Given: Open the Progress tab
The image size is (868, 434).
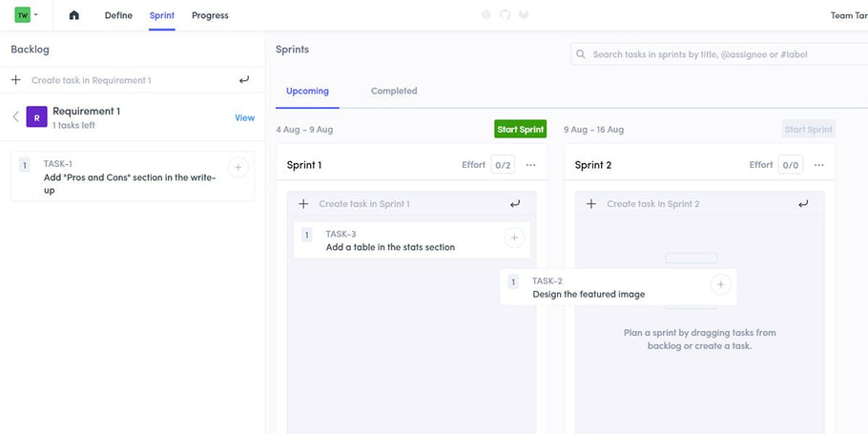Looking at the screenshot, I should click(x=210, y=15).
